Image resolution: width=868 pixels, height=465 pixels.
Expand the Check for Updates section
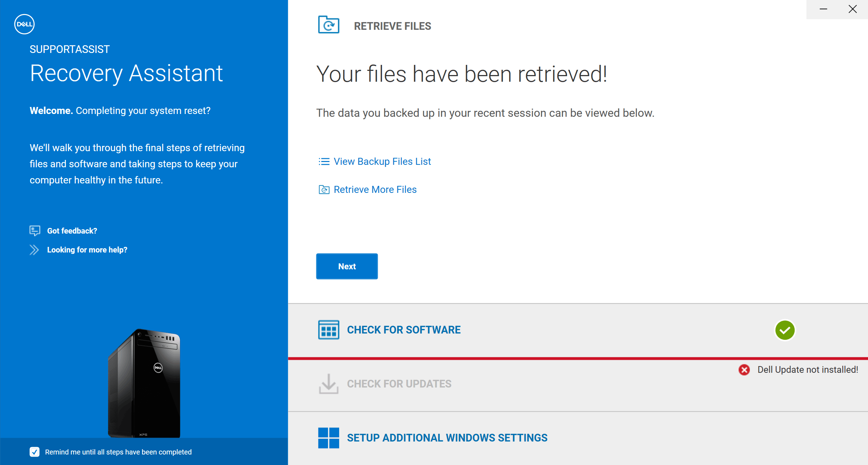pyautogui.click(x=399, y=384)
